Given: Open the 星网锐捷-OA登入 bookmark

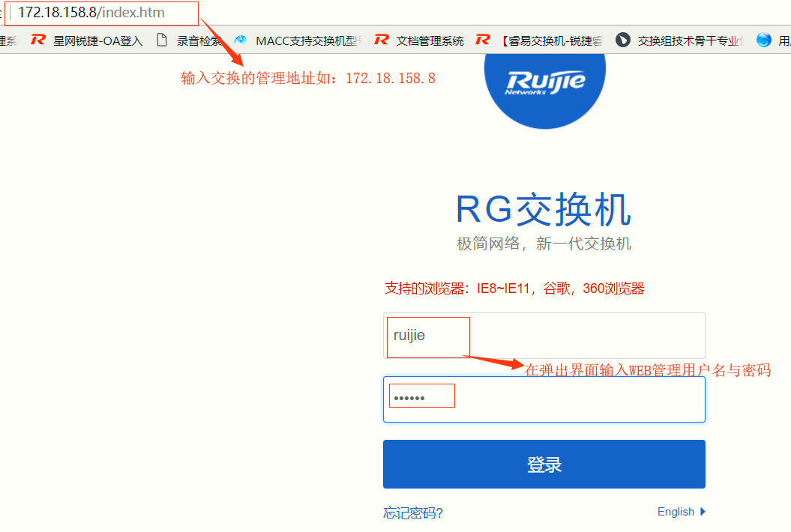Looking at the screenshot, I should click(98, 41).
